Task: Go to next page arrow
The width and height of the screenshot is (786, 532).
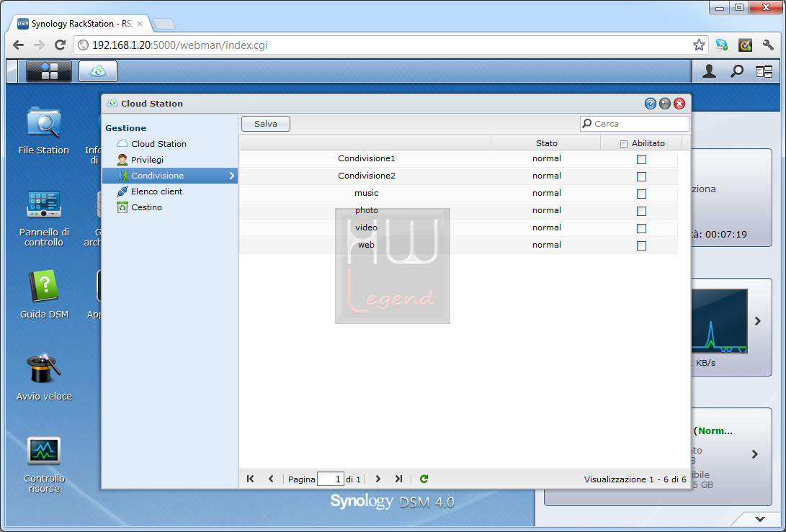Action: pos(378,479)
